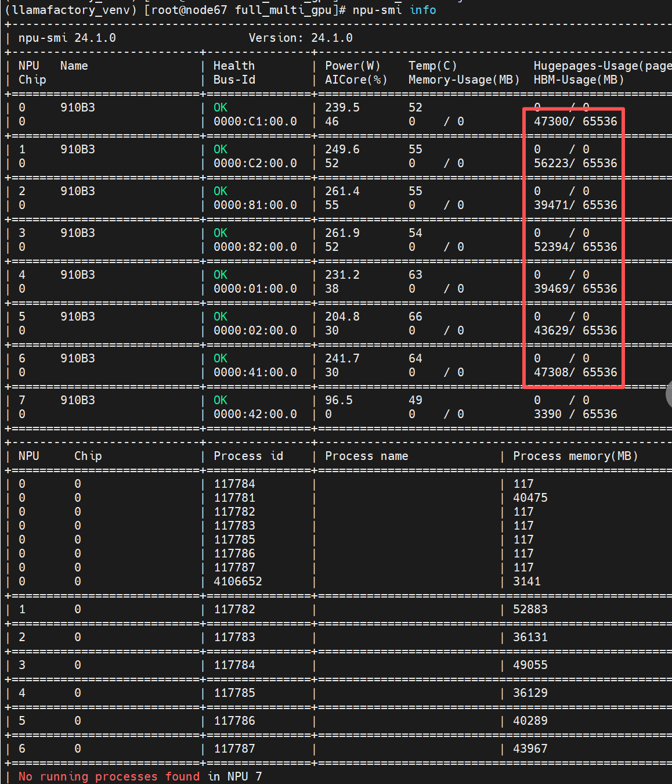Click HBM usage value 3390
The image size is (672, 784).
tap(548, 414)
